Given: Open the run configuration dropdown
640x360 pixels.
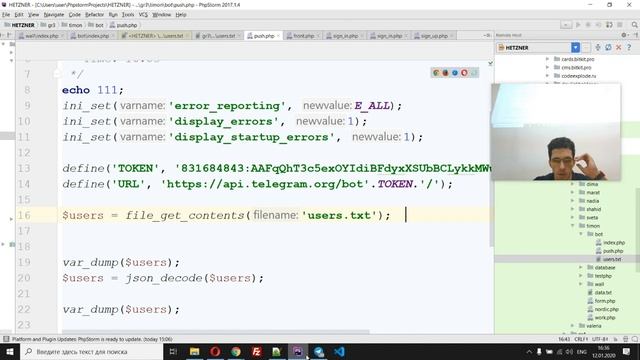Looking at the screenshot, I should point(566,25).
